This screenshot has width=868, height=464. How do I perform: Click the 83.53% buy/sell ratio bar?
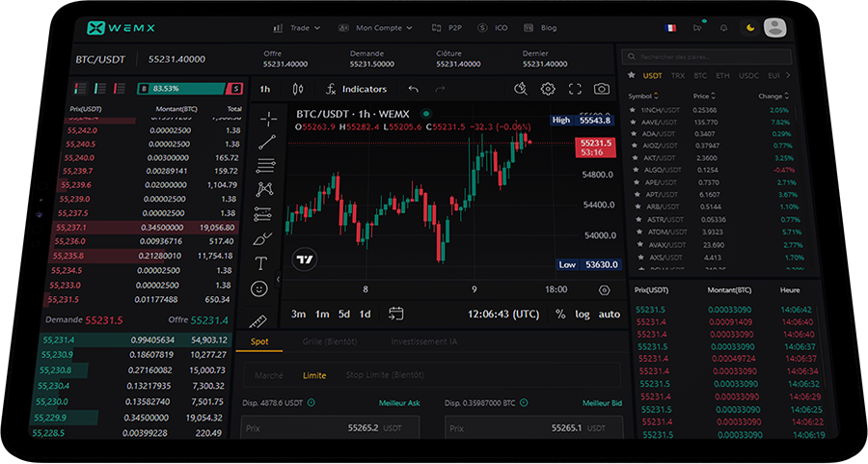[x=190, y=89]
